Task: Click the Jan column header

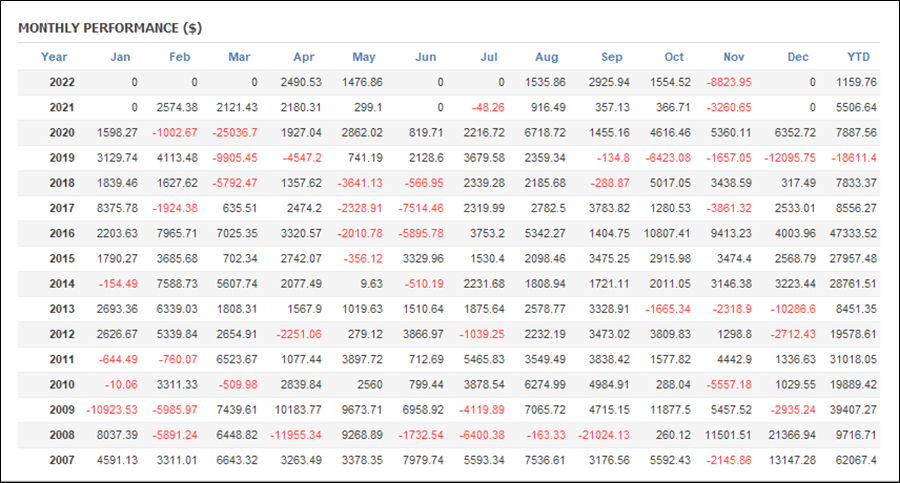Action: pyautogui.click(x=120, y=57)
